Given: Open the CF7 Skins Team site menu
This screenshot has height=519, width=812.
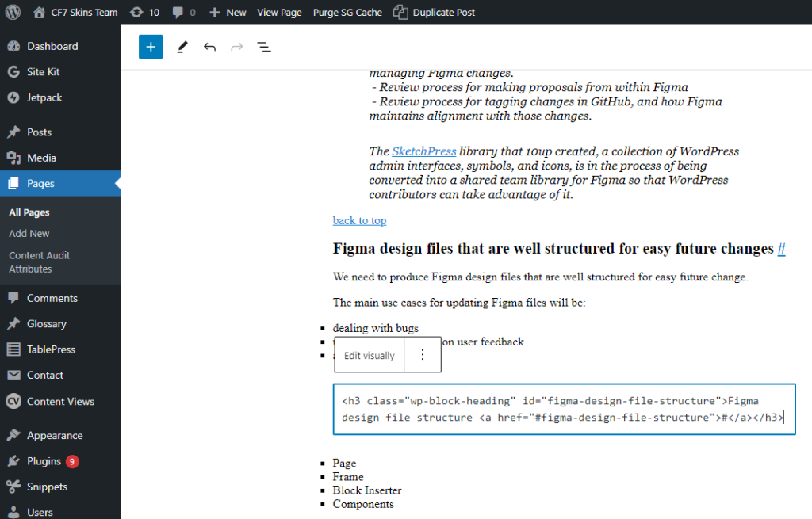Looking at the screenshot, I should [x=75, y=12].
